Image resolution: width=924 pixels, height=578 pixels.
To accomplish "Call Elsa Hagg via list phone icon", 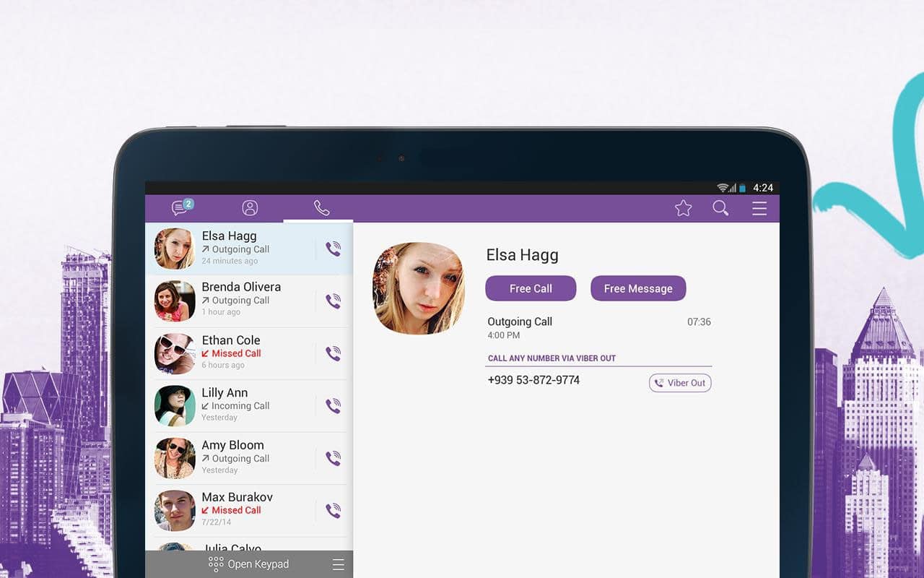I will tap(333, 249).
